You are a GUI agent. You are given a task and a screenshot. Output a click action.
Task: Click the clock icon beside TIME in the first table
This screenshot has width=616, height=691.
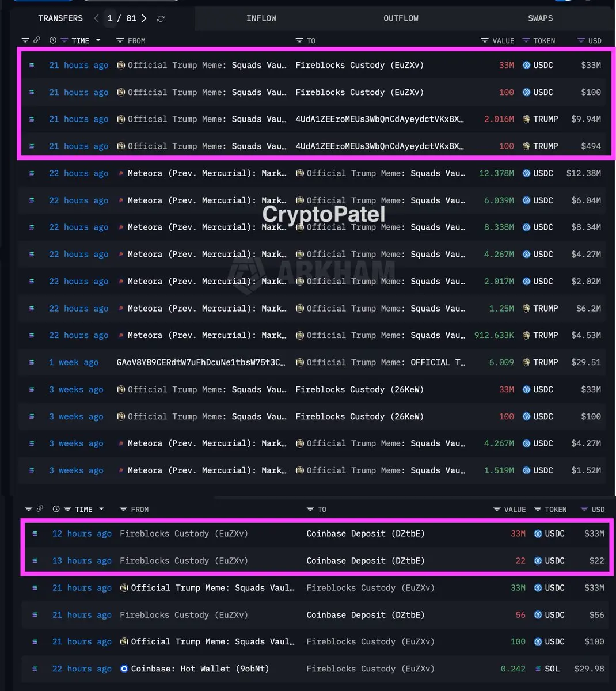53,40
